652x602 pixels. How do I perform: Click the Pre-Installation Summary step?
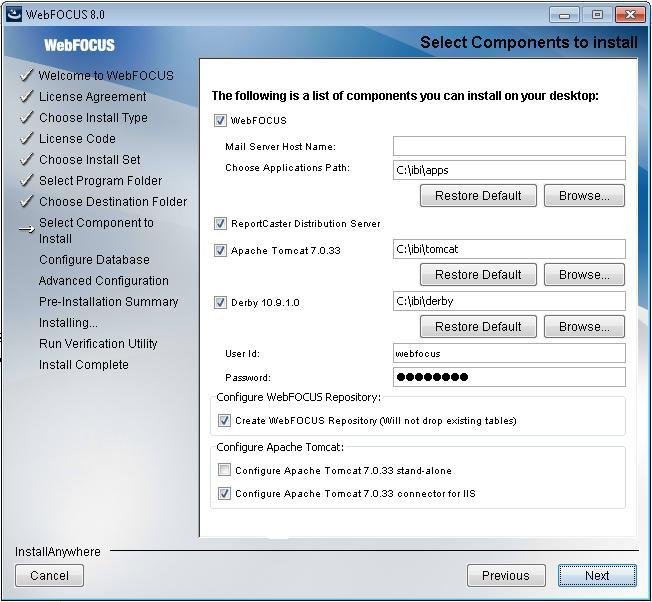(x=108, y=302)
